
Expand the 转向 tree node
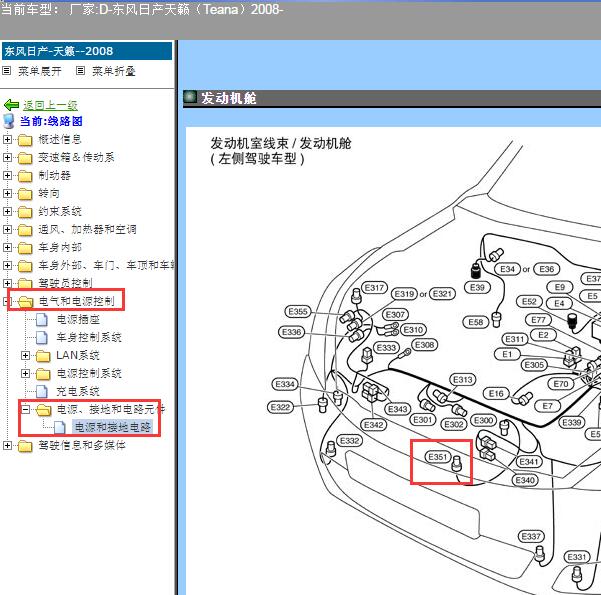(7, 193)
